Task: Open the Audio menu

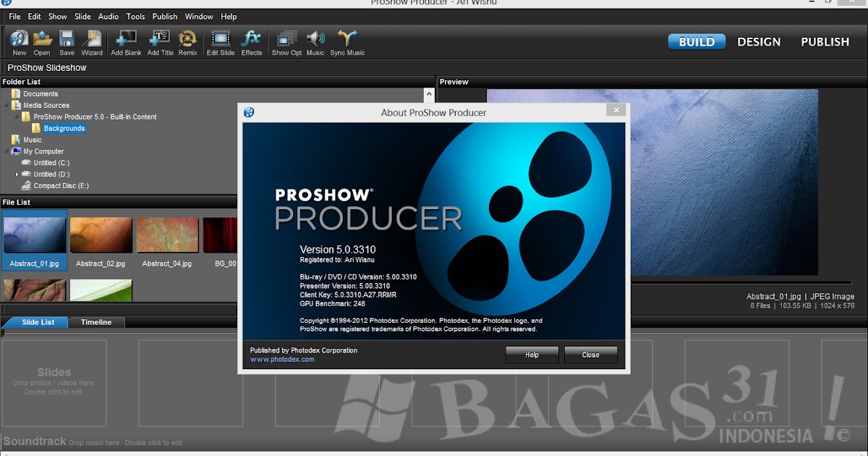Action: point(109,17)
